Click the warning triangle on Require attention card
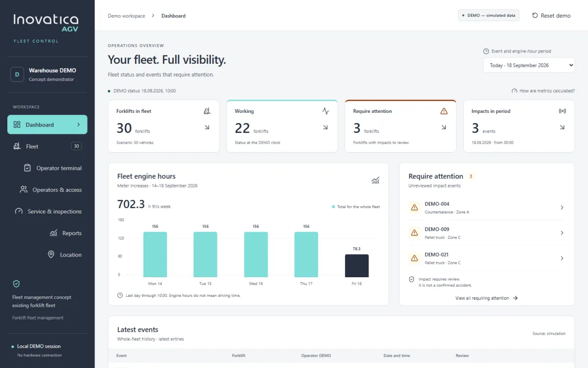Image resolution: width=588 pixels, height=368 pixels. [444, 111]
